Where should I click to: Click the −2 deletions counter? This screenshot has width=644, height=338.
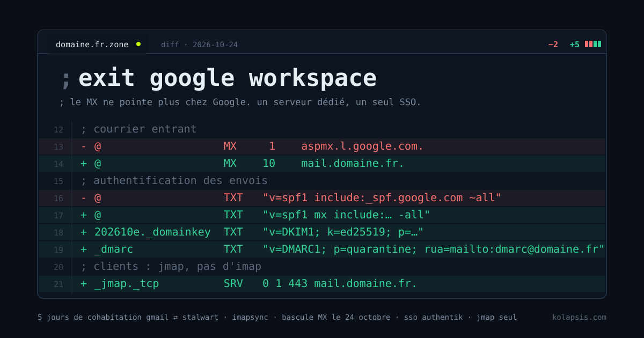[x=553, y=45]
